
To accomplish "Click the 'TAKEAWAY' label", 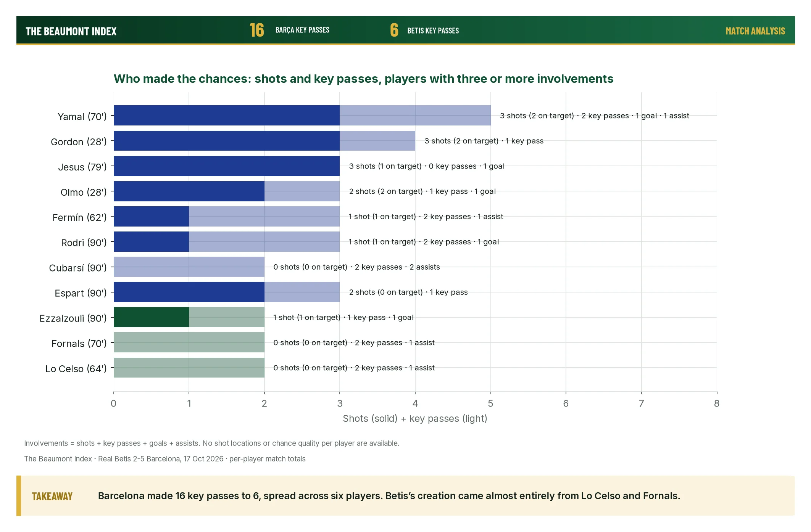I will click(x=52, y=496).
